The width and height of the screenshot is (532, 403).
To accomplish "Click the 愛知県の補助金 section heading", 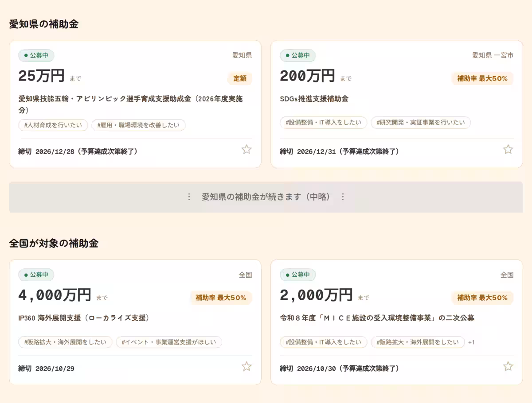I will [x=43, y=24].
